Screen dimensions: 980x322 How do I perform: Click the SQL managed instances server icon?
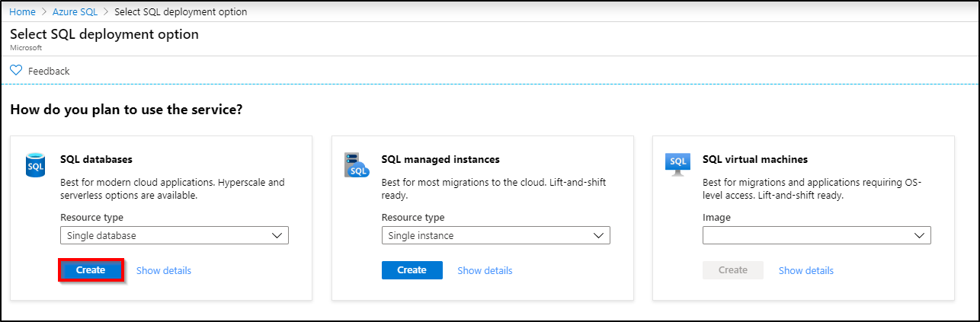[356, 164]
